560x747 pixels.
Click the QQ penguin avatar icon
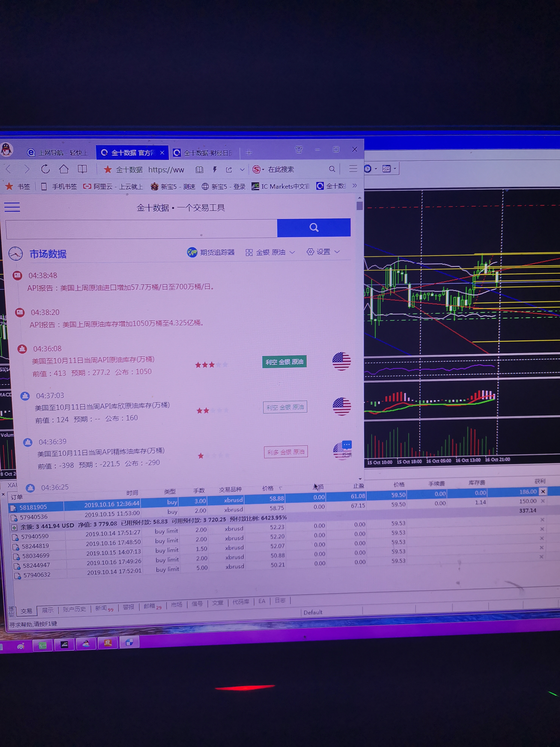6,149
